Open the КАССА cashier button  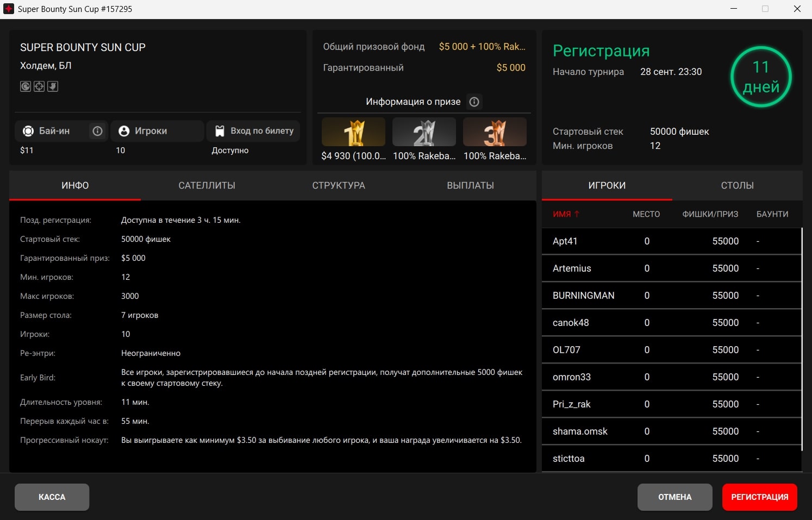pos(52,497)
